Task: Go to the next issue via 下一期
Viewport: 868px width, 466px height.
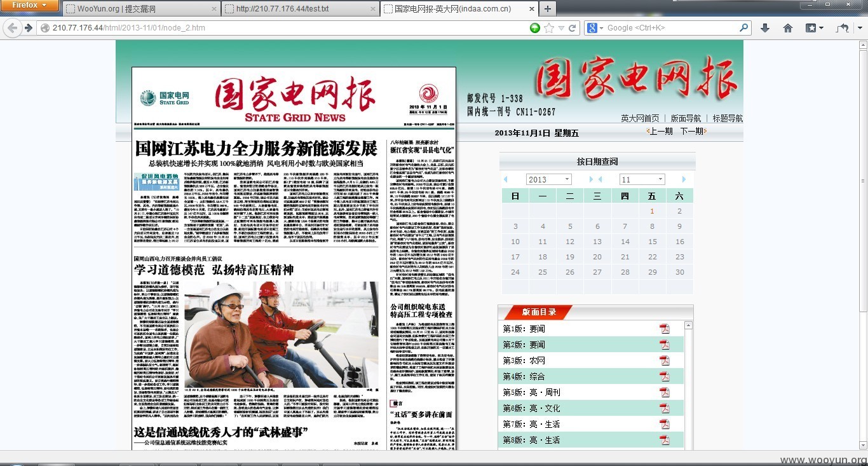Action: point(693,131)
